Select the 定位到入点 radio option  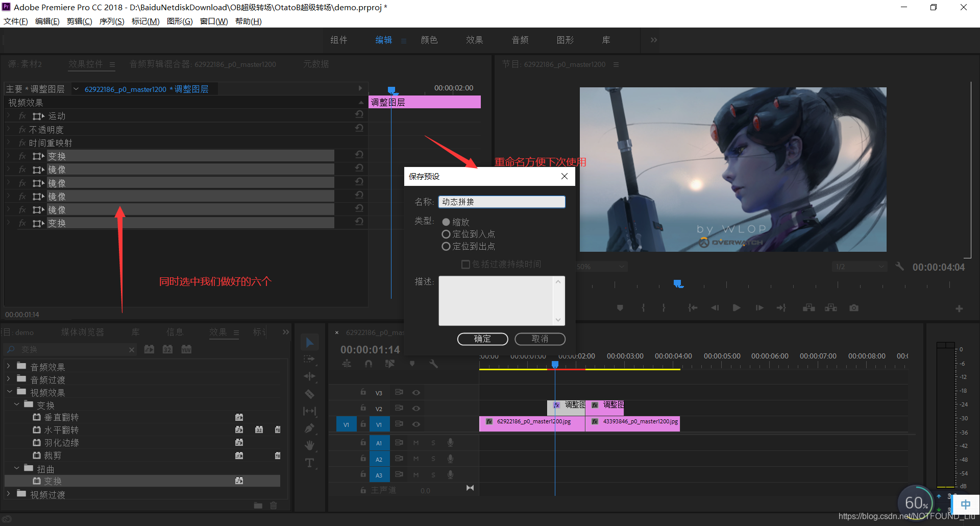(446, 234)
